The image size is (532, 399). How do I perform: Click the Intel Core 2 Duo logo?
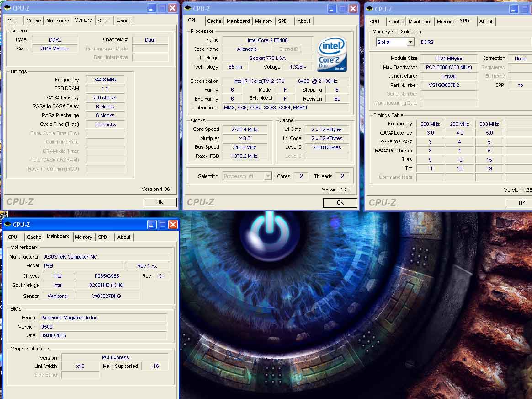click(332, 54)
